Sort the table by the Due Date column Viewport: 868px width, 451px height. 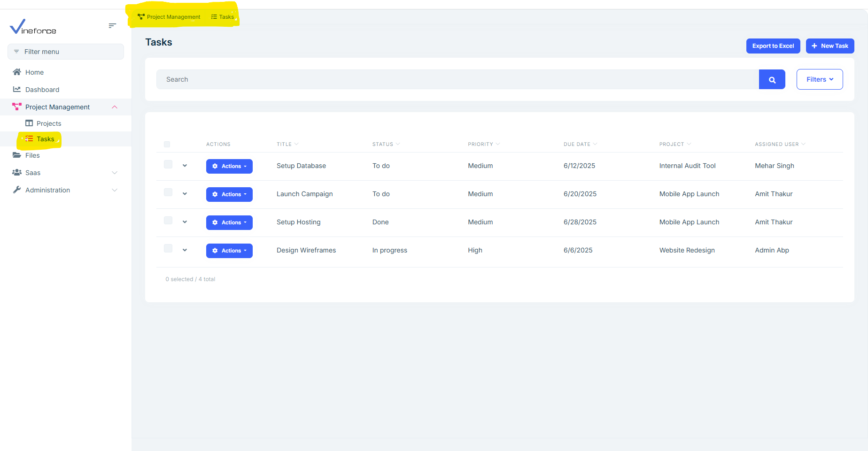pos(581,144)
